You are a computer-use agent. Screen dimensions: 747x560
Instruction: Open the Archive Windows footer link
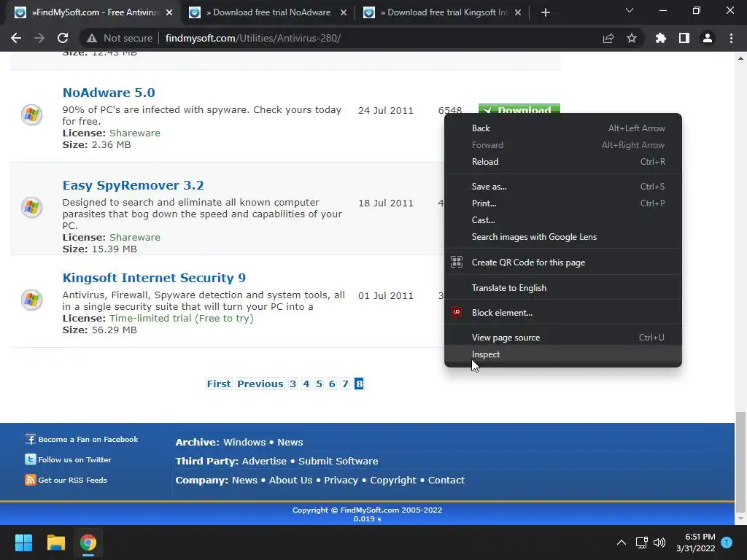[244, 442]
